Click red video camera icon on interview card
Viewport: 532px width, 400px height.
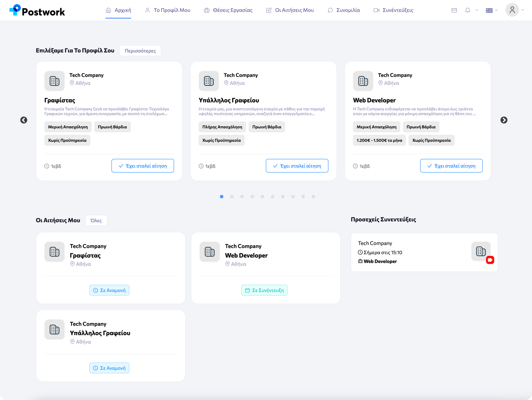[x=490, y=260]
